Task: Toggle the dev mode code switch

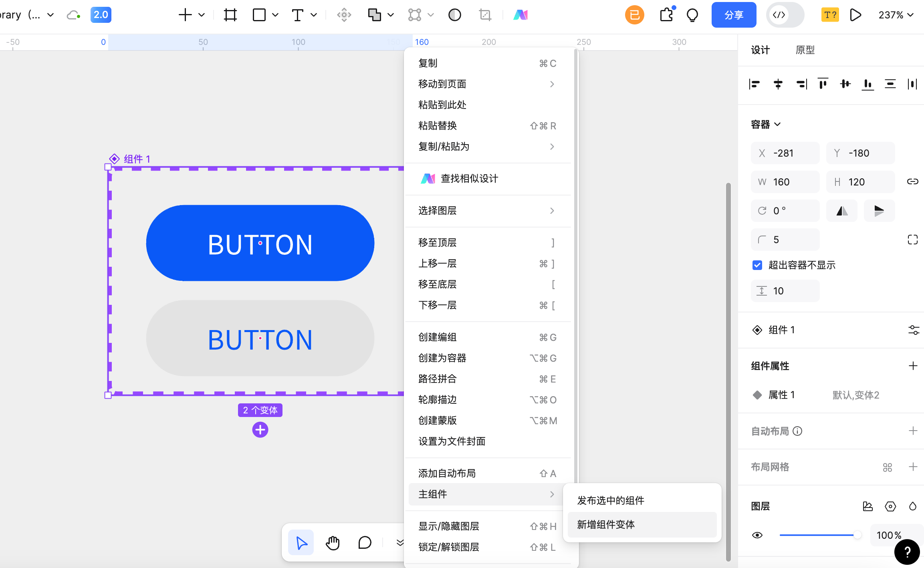Action: 785,15
